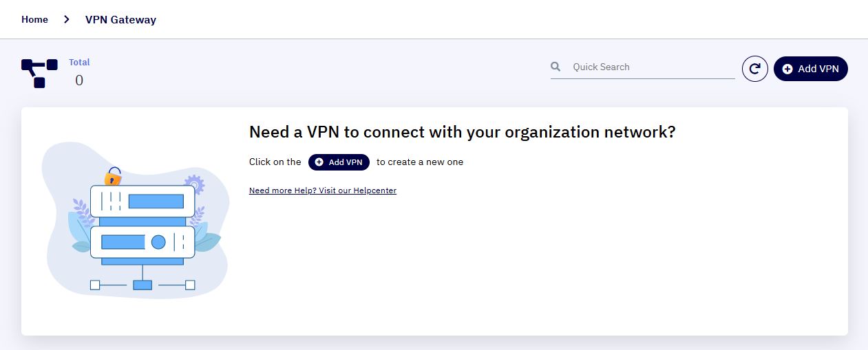Go to Home breadcrumb

pyautogui.click(x=34, y=19)
